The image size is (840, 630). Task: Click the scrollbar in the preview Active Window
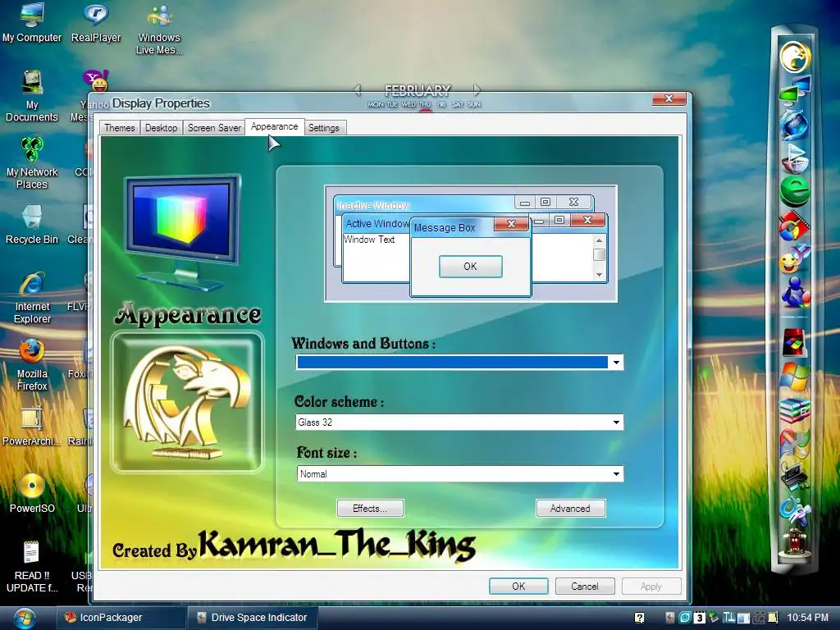coord(599,258)
